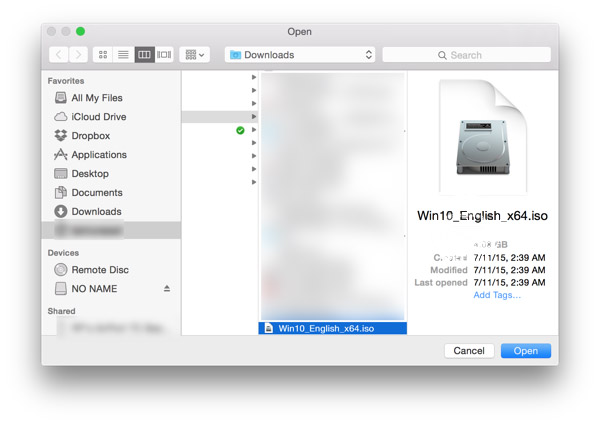Viewport: 600px width, 424px height.
Task: Select Remote Disc under Devices
Action: pyautogui.click(x=99, y=270)
